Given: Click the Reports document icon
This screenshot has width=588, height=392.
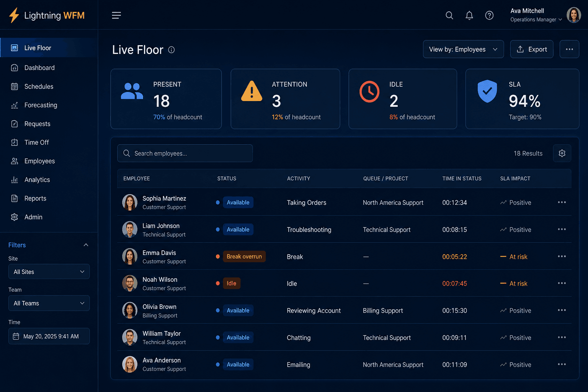Looking at the screenshot, I should click(15, 198).
